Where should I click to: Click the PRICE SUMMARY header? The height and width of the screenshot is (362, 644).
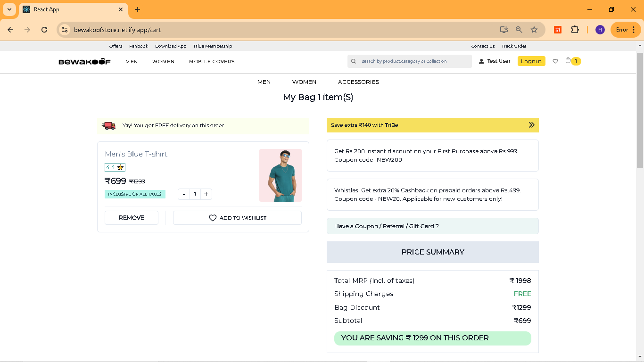pos(433,252)
